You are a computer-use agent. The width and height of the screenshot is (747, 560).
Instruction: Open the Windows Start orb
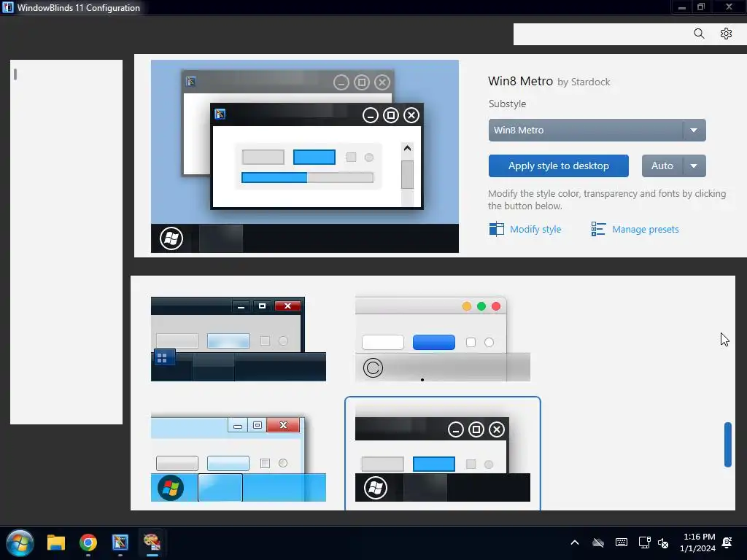(20, 542)
